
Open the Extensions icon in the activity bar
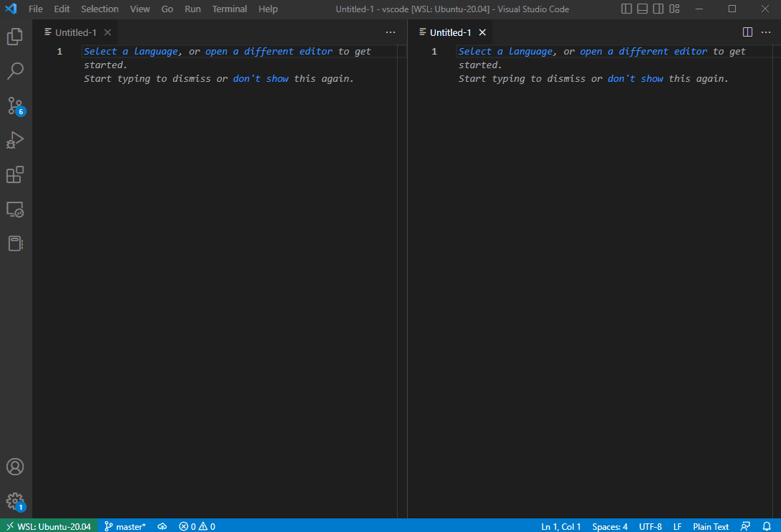coord(15,174)
